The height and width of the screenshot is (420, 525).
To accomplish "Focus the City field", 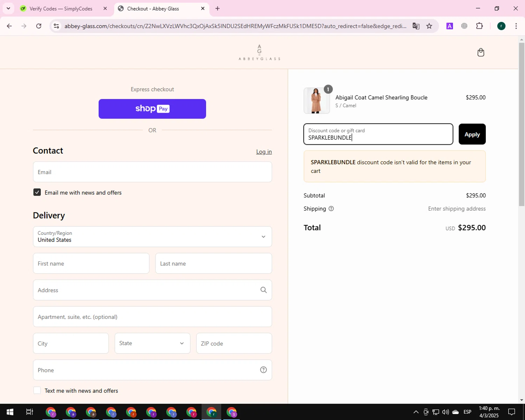I will click(71, 343).
